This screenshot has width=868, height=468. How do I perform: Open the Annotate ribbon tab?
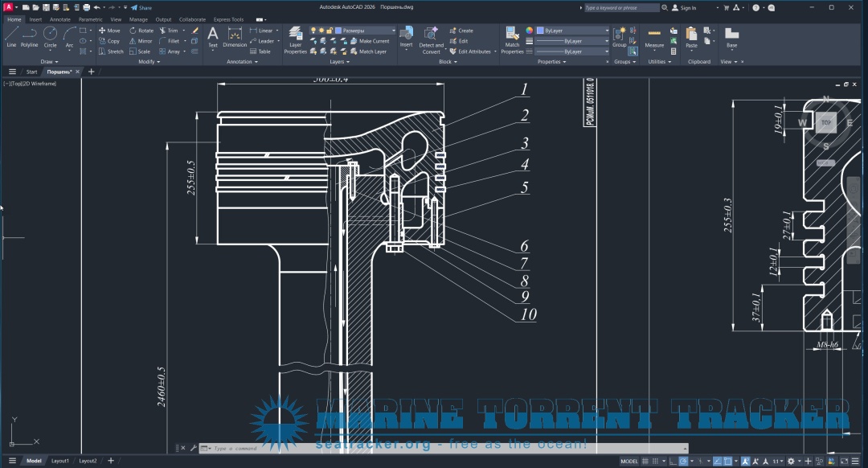(59, 19)
